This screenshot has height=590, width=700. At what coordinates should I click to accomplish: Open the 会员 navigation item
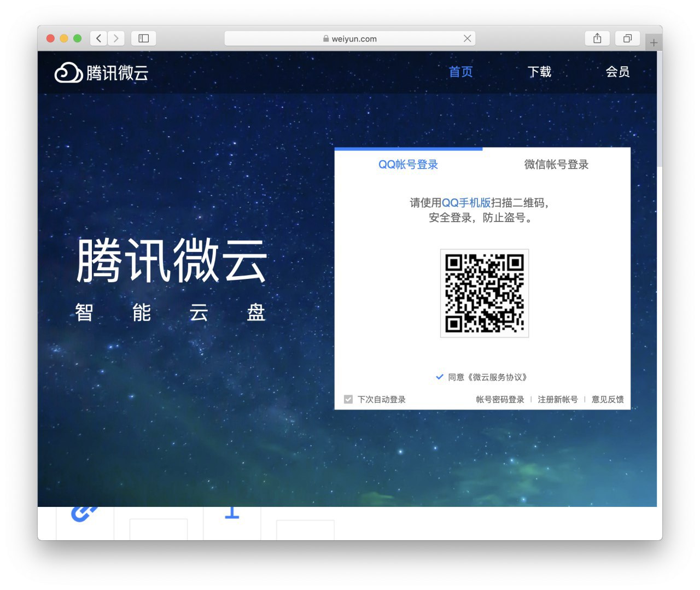click(x=617, y=72)
